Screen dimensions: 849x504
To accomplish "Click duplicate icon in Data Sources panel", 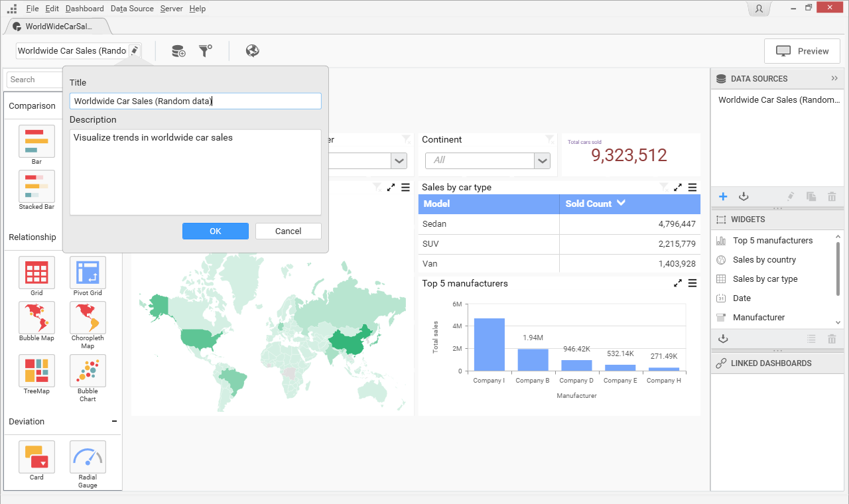I will (811, 196).
